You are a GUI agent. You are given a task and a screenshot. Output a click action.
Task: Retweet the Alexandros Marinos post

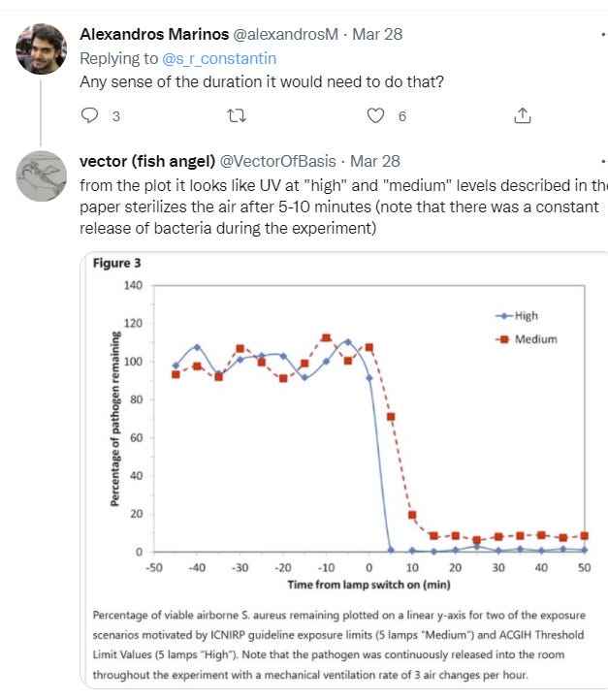pyautogui.click(x=237, y=116)
